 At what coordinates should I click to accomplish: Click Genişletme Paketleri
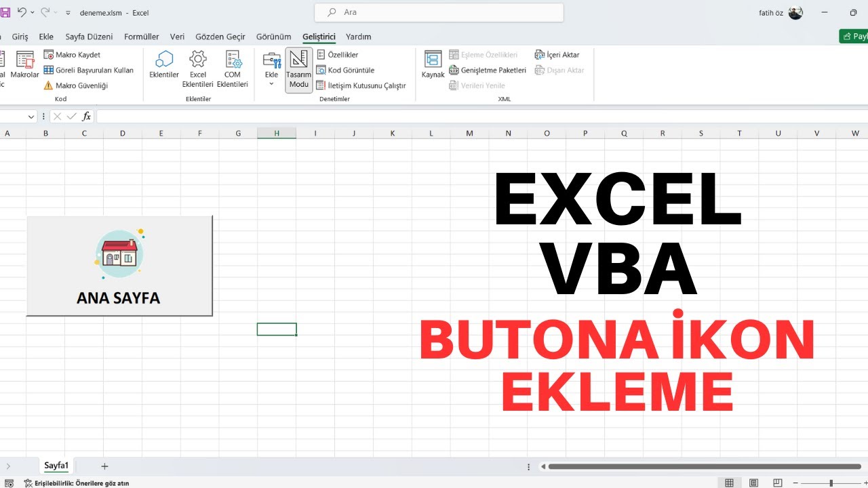tap(488, 70)
